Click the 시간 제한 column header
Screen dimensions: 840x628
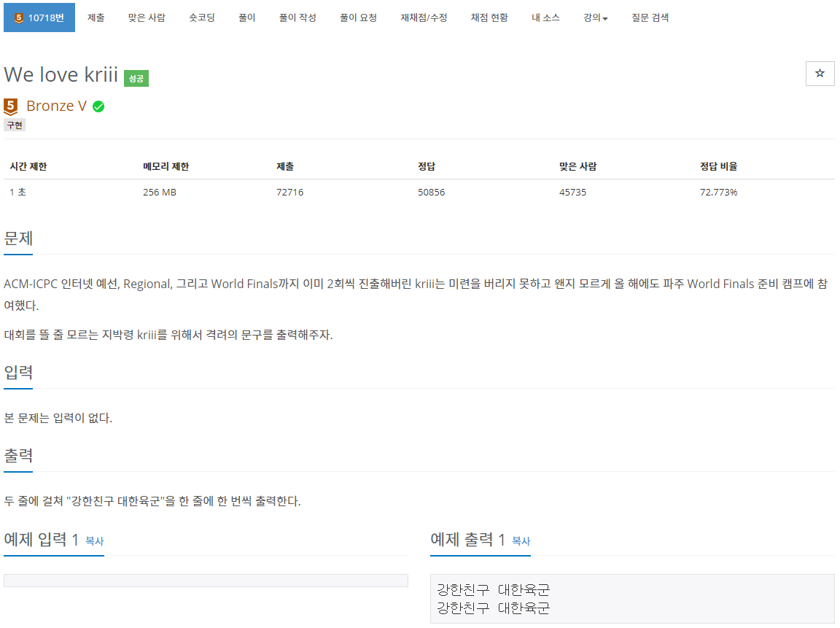(x=28, y=166)
